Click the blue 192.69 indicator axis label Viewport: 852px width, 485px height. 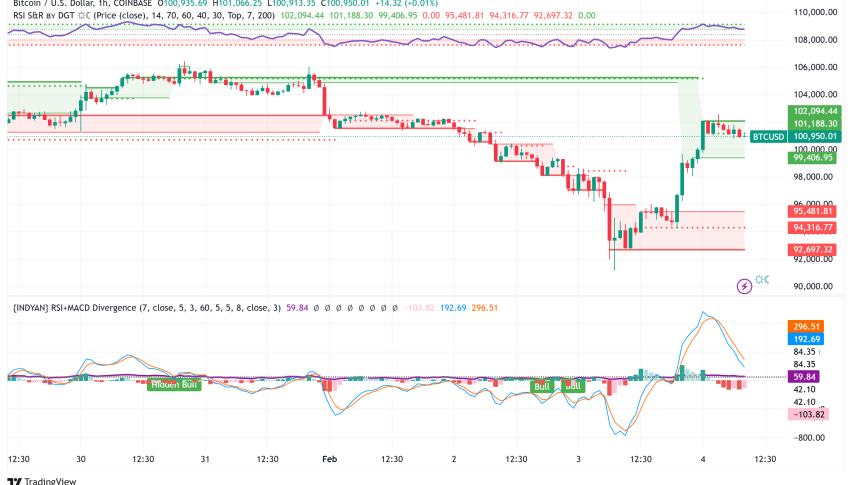[x=806, y=339]
